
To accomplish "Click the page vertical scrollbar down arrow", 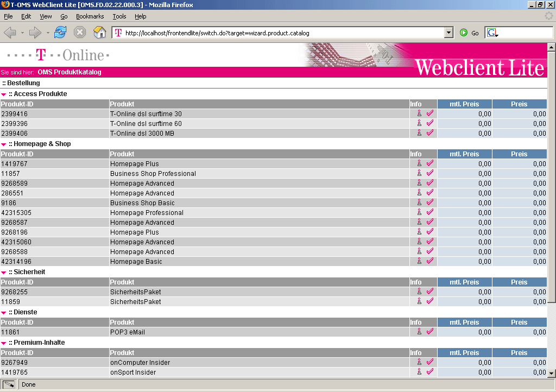I will tap(551, 373).
